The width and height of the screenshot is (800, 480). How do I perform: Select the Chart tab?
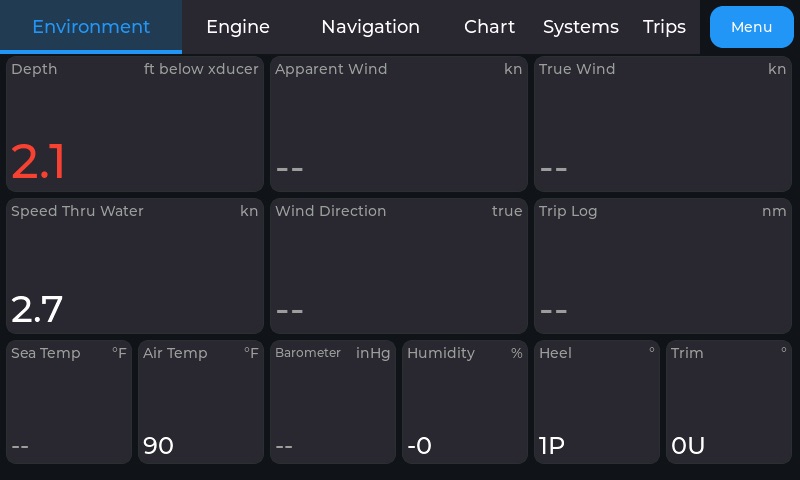tap(489, 27)
